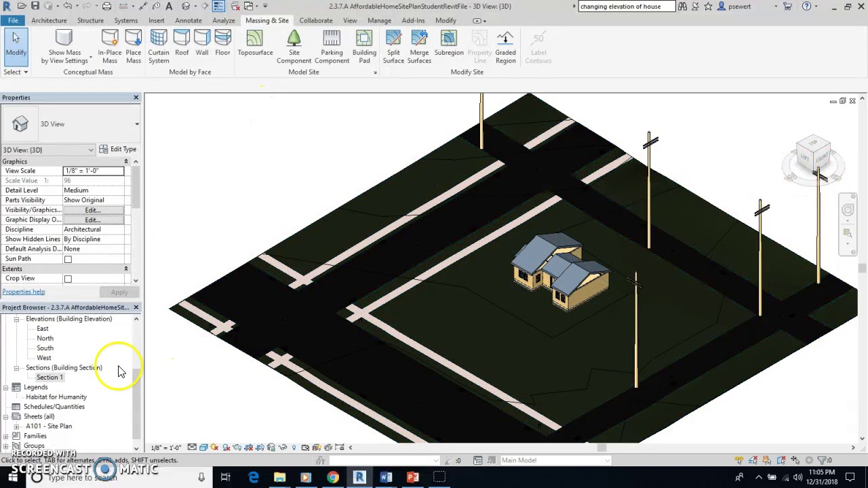Click the Merge Surfaces tool
Image resolution: width=868 pixels, height=488 pixels.
click(x=419, y=47)
